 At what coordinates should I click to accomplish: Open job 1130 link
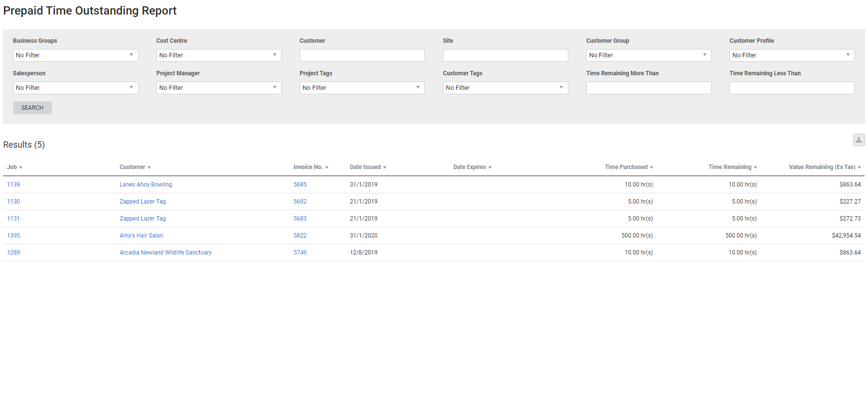(14, 202)
